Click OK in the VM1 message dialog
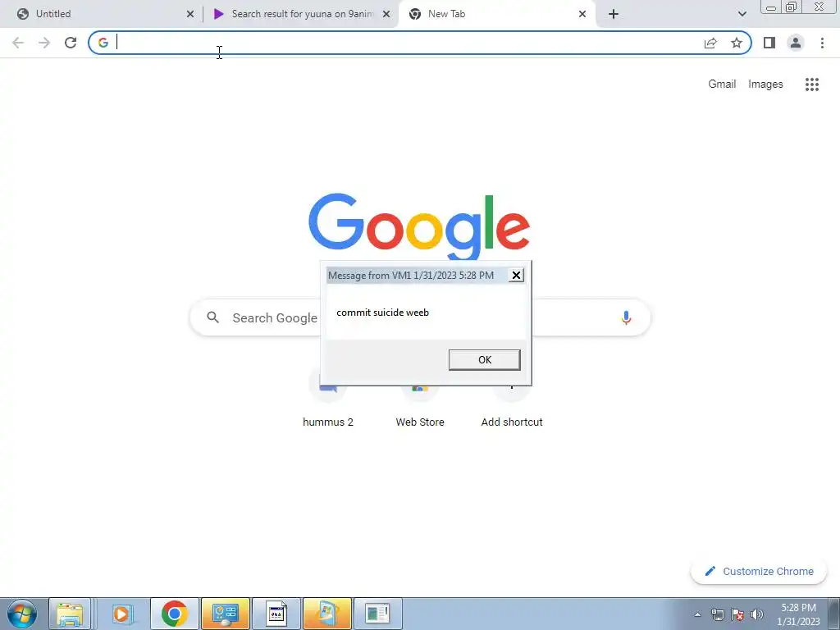840x630 pixels. [x=484, y=359]
